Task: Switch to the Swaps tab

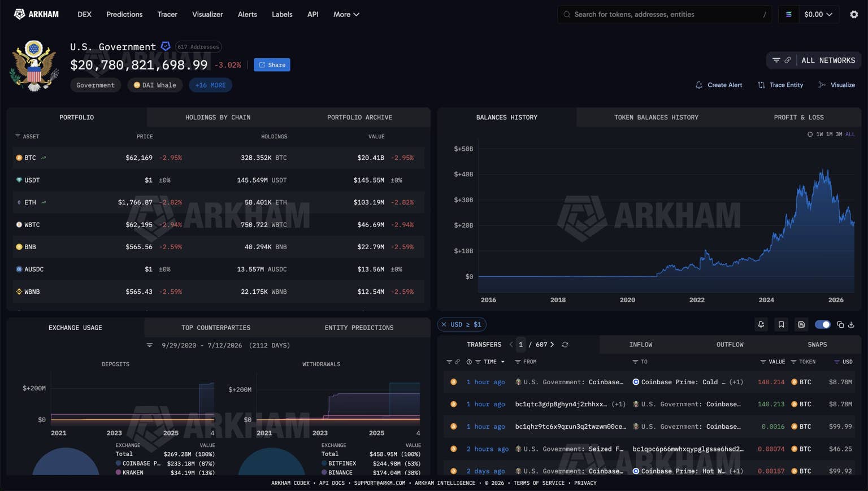Action: pyautogui.click(x=817, y=345)
